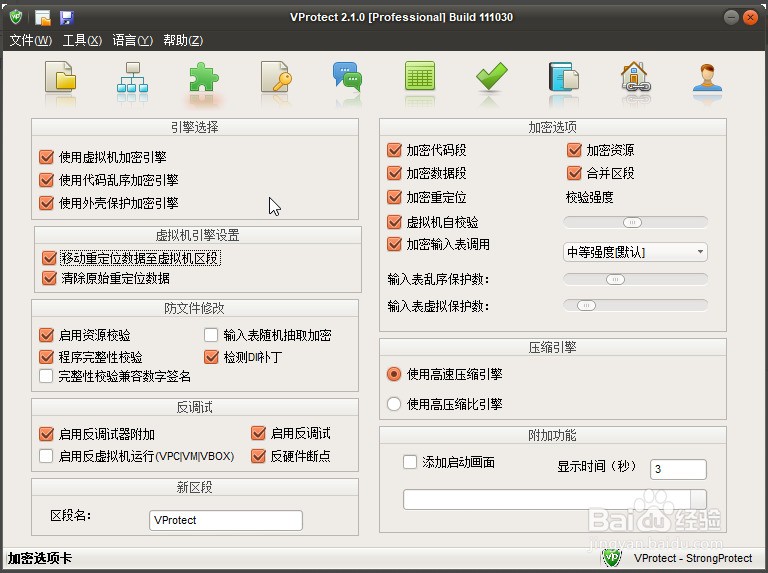Click the small open-file icon in title bar
This screenshot has width=768, height=573.
pos(43,18)
